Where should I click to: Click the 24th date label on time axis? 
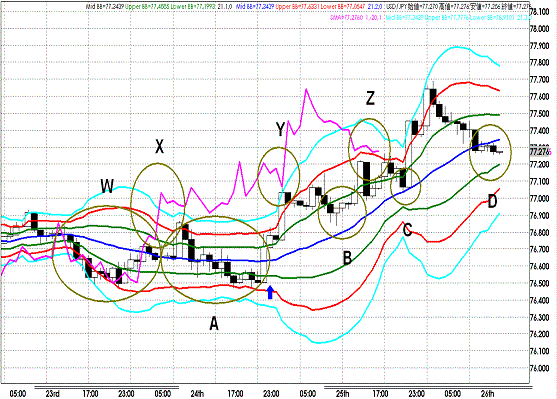coord(197,394)
